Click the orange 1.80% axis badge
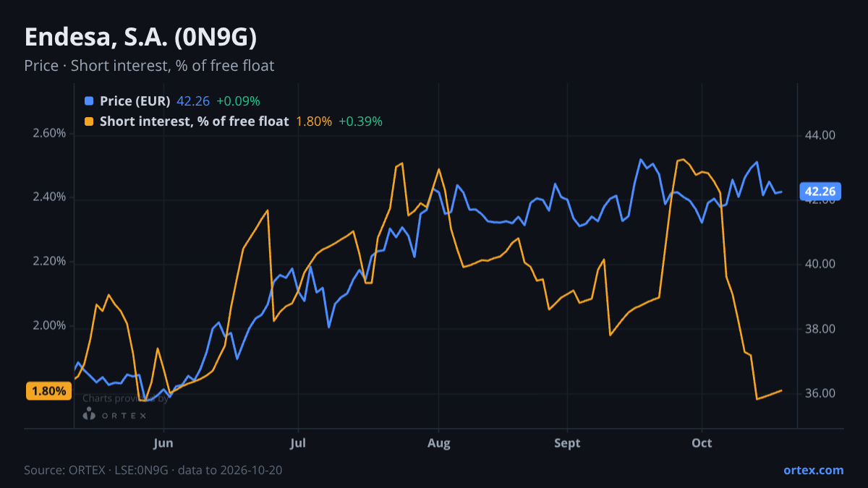The image size is (868, 488). [48, 391]
